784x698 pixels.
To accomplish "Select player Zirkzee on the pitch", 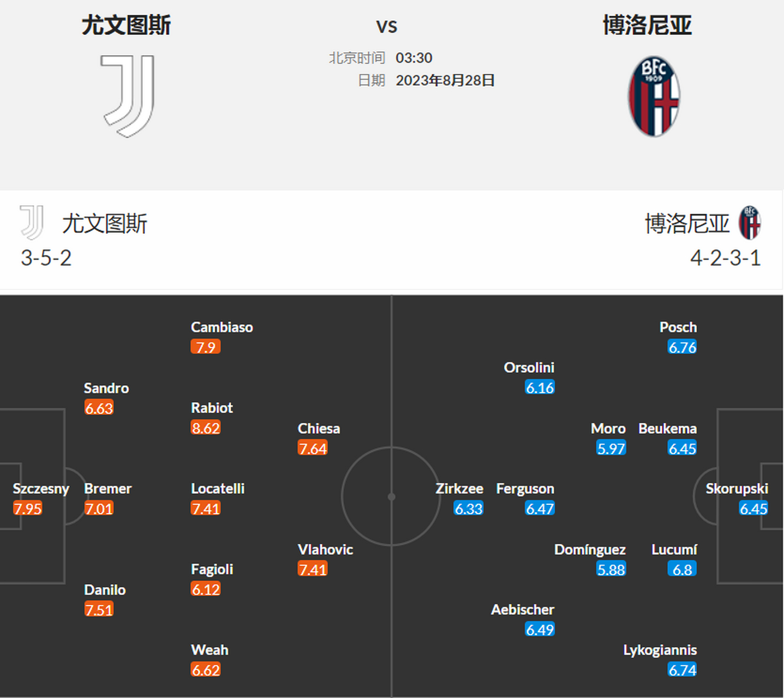I will [x=459, y=489].
